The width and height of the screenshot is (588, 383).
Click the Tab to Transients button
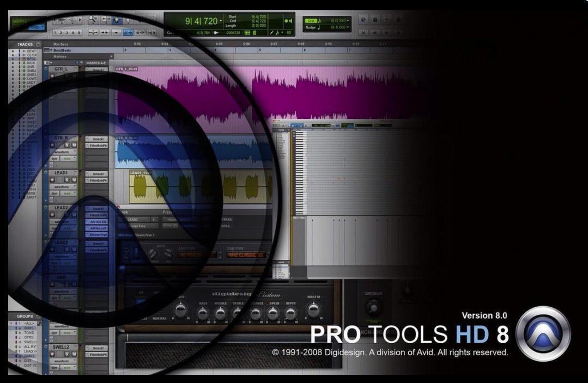coord(104,33)
